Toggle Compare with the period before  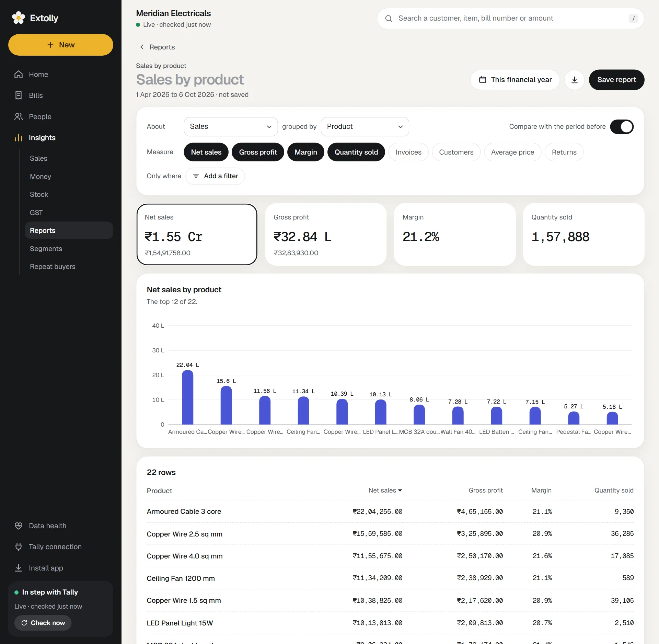pos(622,127)
